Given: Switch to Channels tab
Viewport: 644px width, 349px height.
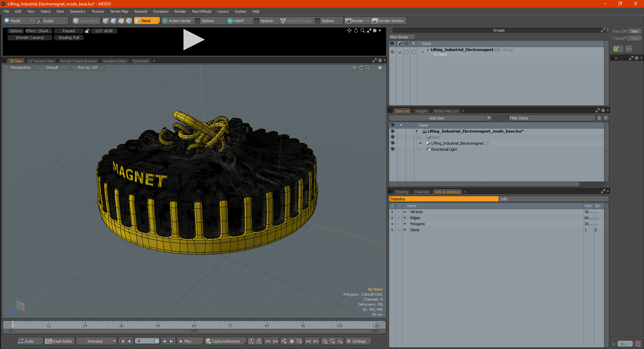Looking at the screenshot, I should (421, 192).
